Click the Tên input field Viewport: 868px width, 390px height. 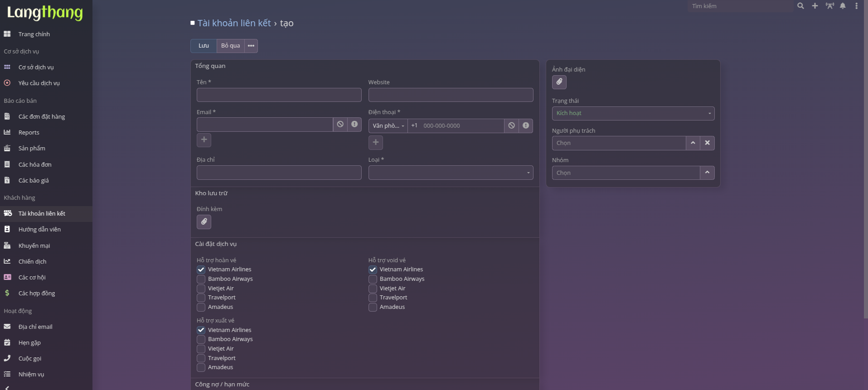click(279, 95)
